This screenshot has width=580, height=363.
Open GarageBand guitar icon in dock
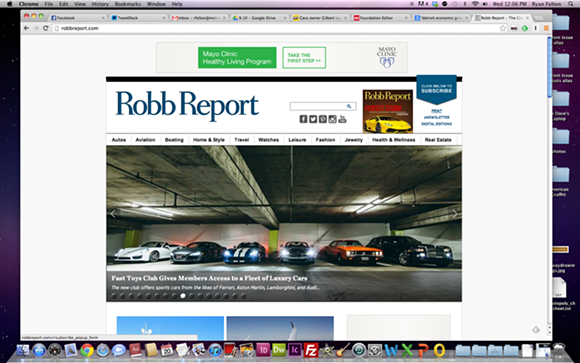coord(343,350)
